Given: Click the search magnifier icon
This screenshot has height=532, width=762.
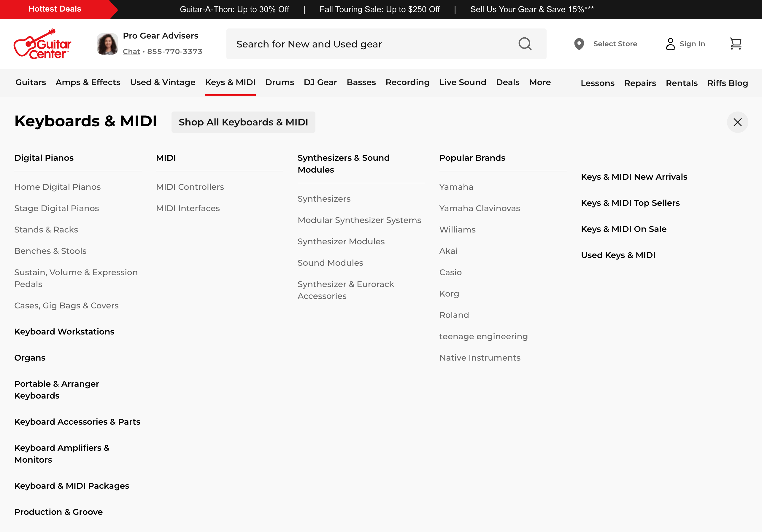Looking at the screenshot, I should 525,44.
